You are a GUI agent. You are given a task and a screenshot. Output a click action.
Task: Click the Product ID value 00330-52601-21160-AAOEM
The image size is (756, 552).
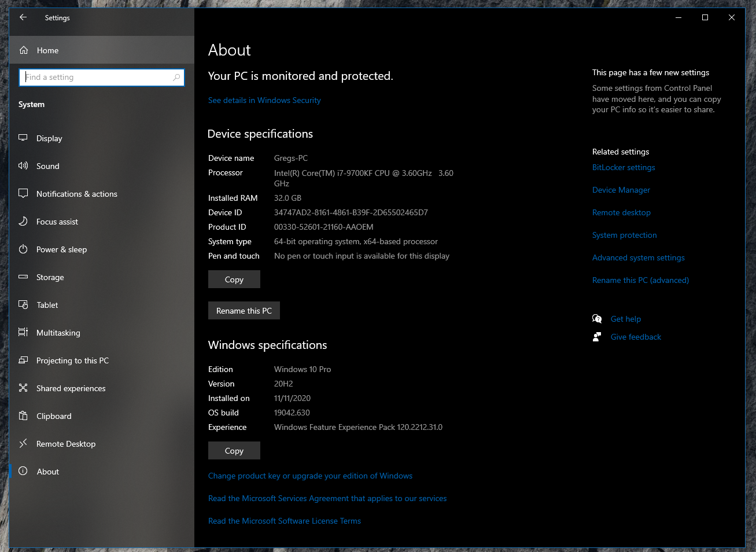pyautogui.click(x=324, y=227)
